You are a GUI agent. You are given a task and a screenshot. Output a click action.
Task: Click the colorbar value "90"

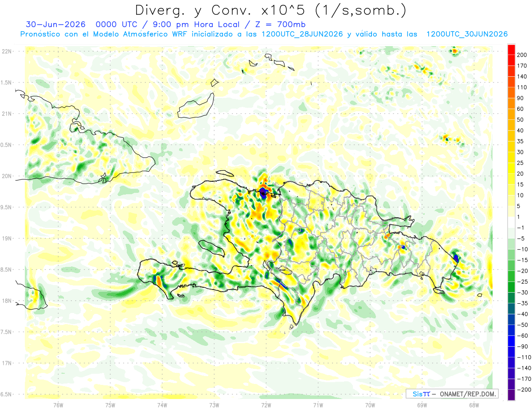(x=520, y=98)
